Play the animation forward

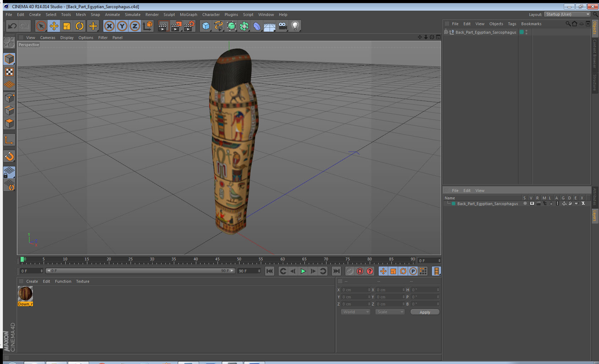pyautogui.click(x=303, y=271)
